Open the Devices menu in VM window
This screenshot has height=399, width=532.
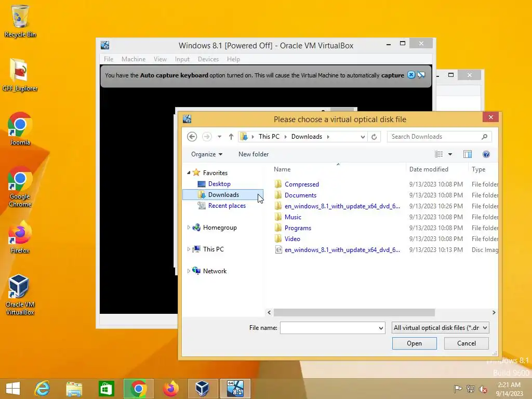point(208,59)
